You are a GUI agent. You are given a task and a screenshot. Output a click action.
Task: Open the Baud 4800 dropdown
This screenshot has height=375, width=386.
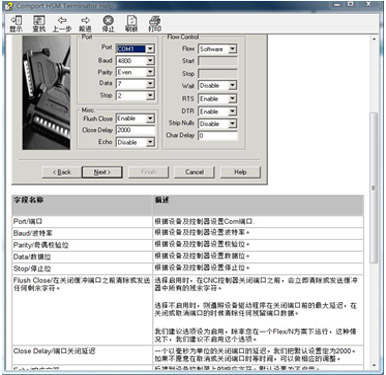150,60
